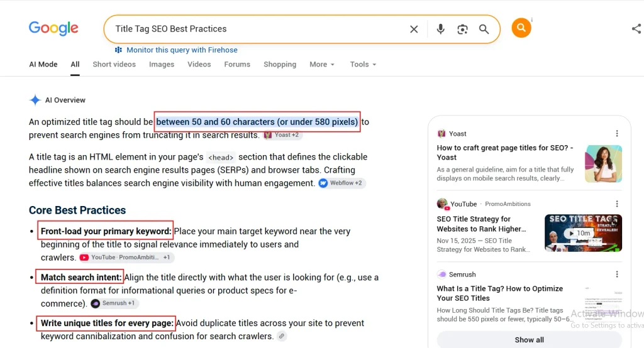Expand the Tools dropdown

tap(363, 65)
